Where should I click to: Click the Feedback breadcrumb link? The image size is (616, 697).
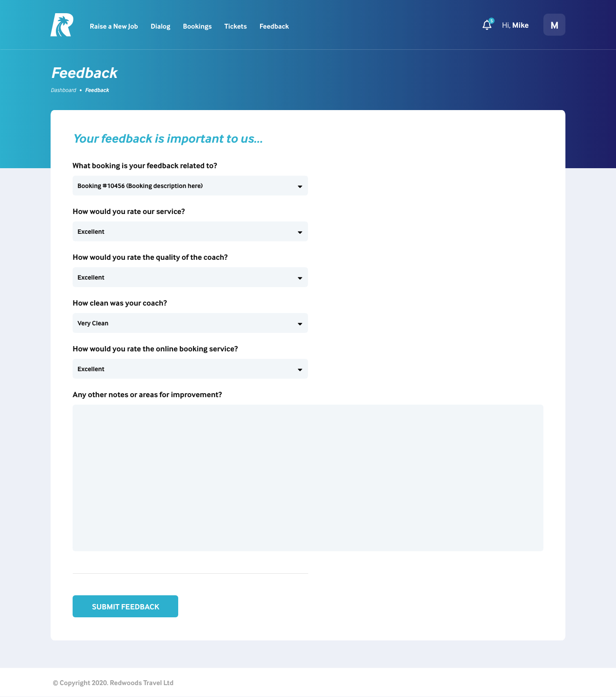tap(97, 90)
